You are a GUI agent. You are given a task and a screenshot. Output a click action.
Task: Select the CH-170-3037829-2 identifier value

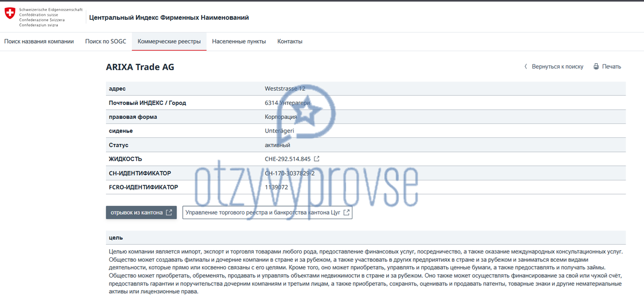tap(290, 173)
